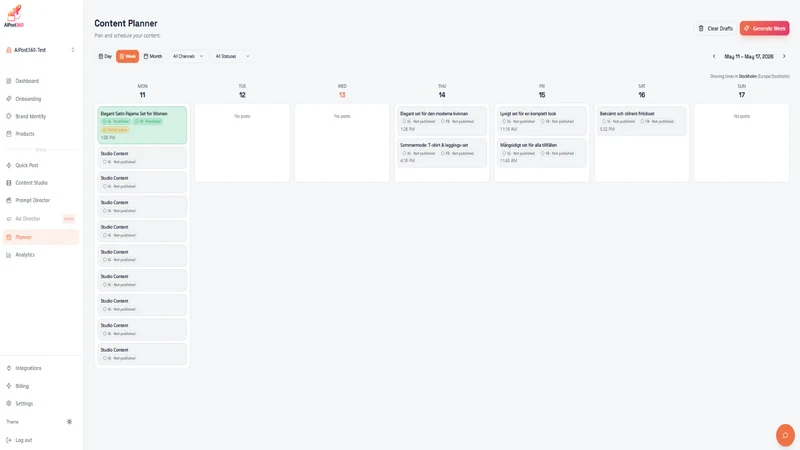Image resolution: width=800 pixels, height=450 pixels.
Task: Click the trash icon on Clear Drafts
Action: tap(701, 29)
